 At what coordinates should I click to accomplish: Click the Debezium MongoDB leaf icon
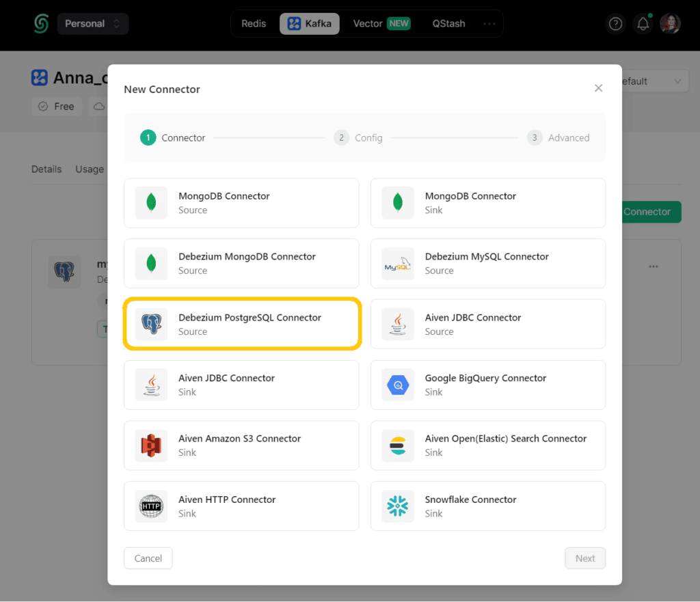point(151,263)
